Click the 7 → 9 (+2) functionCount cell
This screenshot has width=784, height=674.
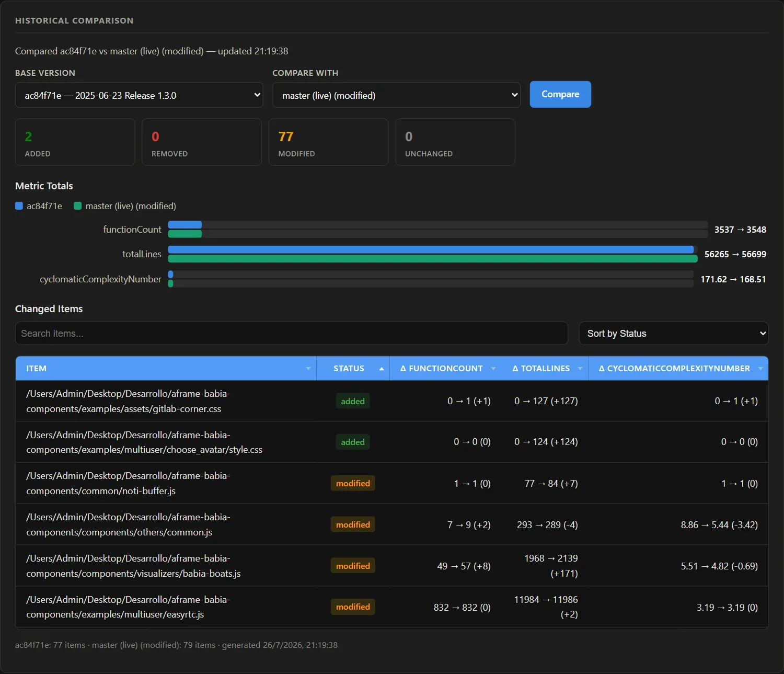(469, 525)
